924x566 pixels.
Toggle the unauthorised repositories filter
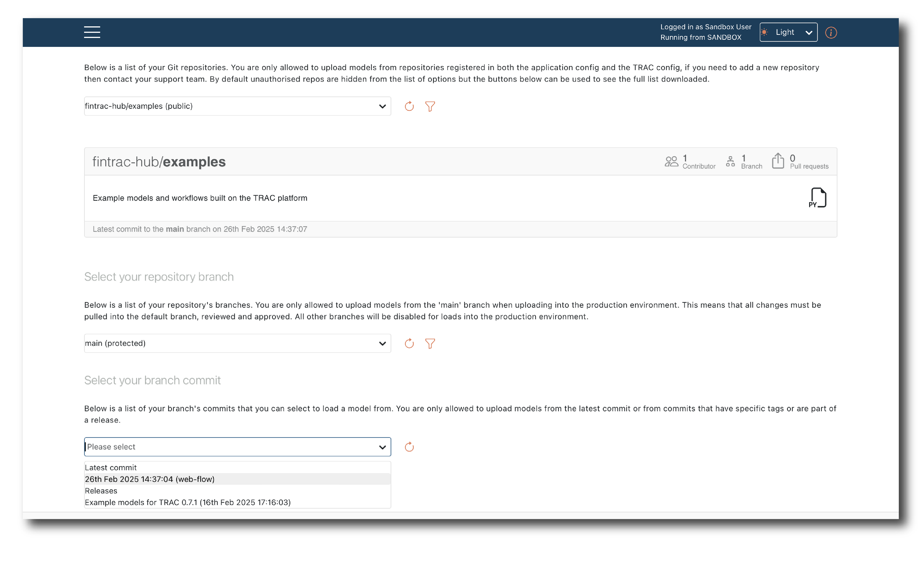click(x=430, y=106)
